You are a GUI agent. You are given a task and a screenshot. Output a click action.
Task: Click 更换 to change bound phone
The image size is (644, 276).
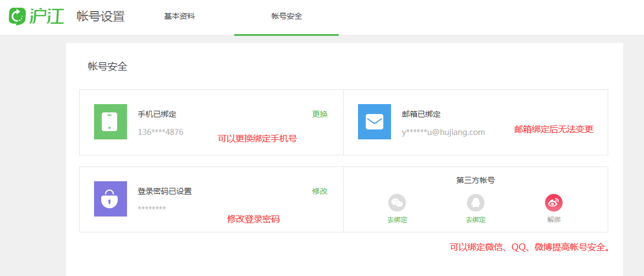(320, 115)
